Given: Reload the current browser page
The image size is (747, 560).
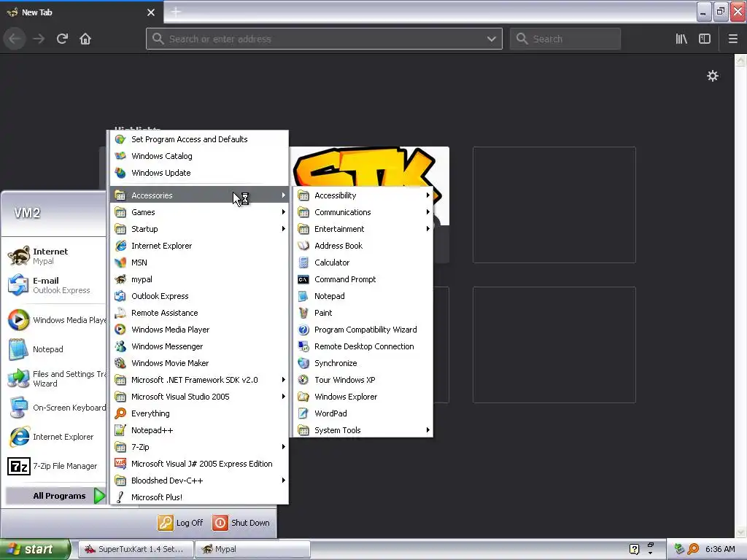Looking at the screenshot, I should pyautogui.click(x=62, y=39).
